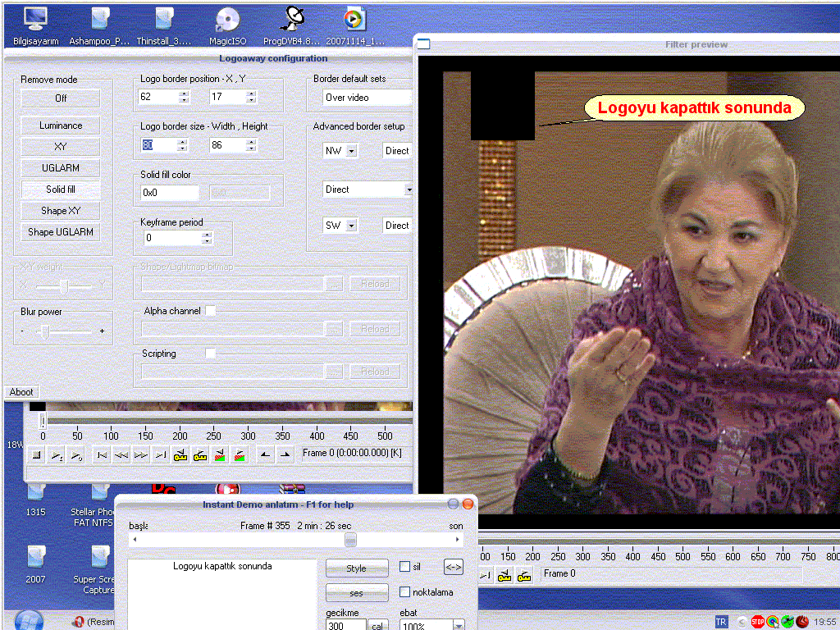Click the 'cal' button near gecikme
This screenshot has width=840, height=630.
tap(377, 625)
